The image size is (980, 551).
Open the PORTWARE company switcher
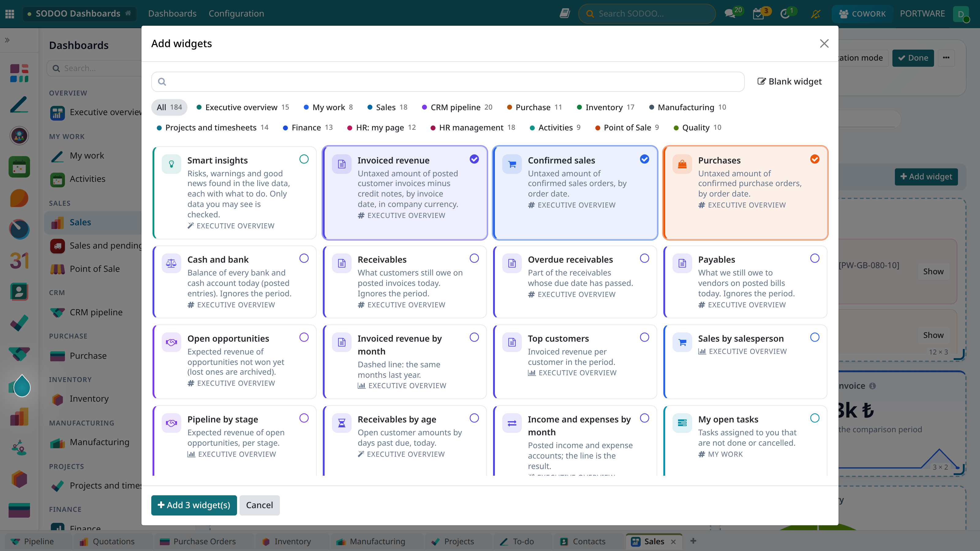[x=922, y=14]
